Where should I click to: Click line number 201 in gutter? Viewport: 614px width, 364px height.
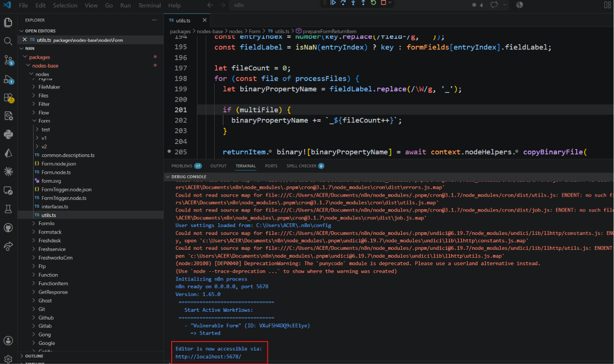point(181,110)
